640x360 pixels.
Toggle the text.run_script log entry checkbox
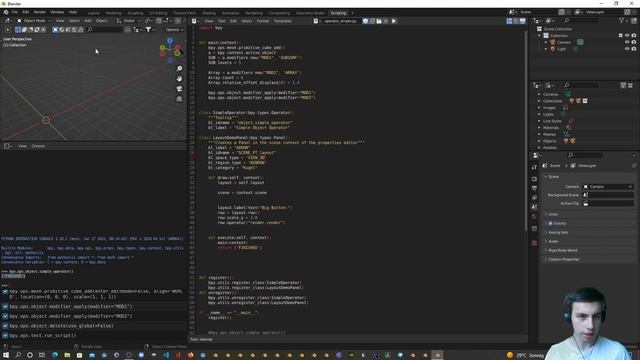point(5,336)
